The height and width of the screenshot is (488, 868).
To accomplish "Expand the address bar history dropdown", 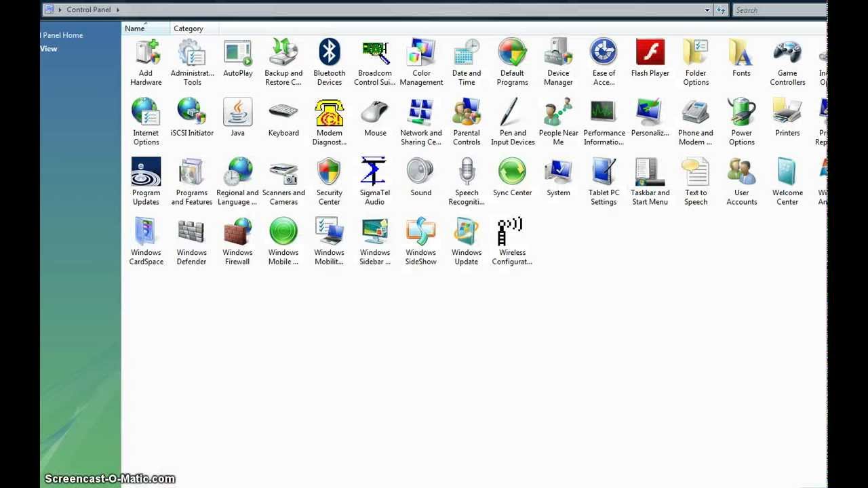I will (x=707, y=10).
